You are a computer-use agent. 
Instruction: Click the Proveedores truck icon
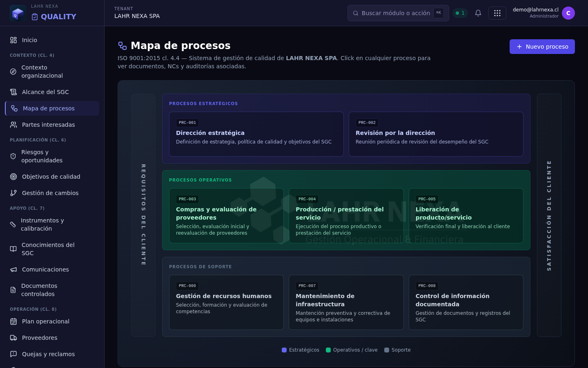point(13,338)
